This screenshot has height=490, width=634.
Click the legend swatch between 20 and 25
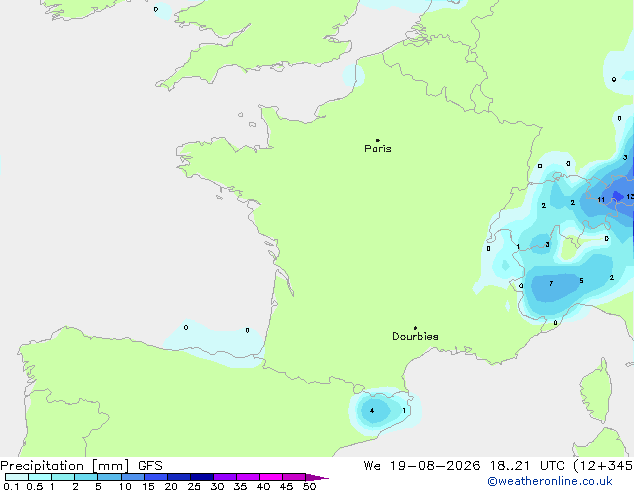(178, 477)
